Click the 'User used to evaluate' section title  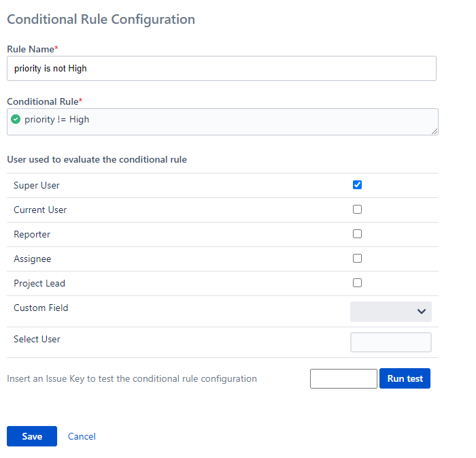pos(97,160)
